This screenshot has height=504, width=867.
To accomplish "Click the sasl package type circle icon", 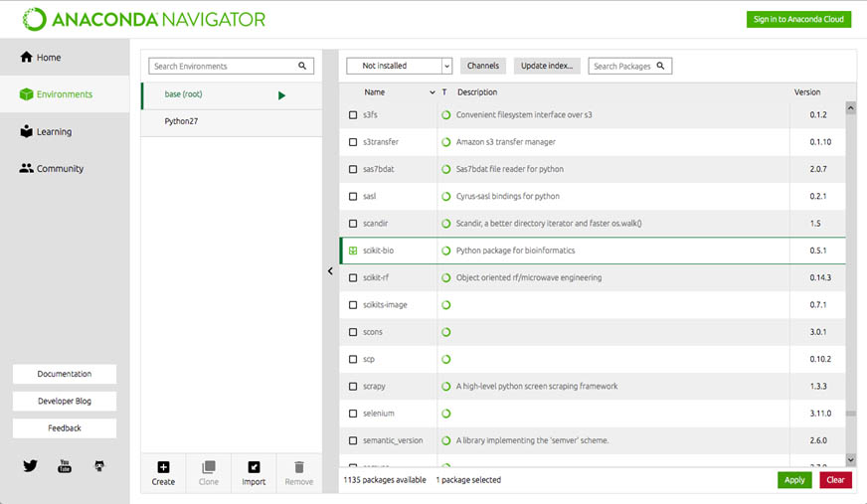I will point(446,196).
